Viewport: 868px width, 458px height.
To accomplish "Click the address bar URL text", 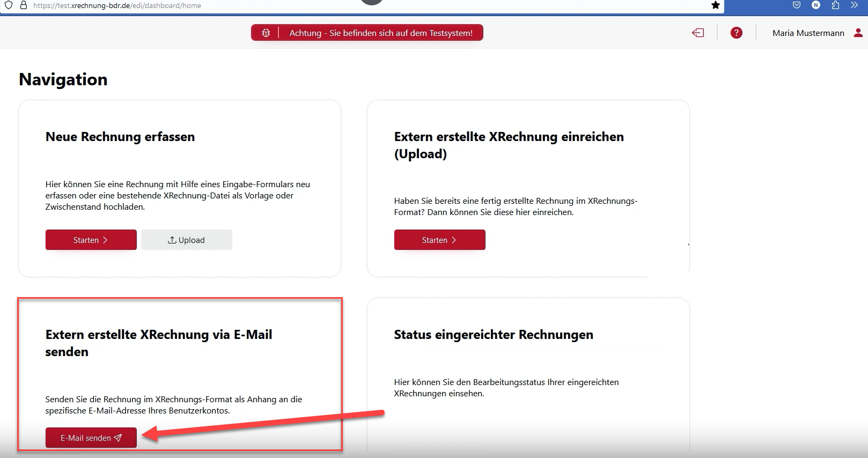I will [117, 5].
